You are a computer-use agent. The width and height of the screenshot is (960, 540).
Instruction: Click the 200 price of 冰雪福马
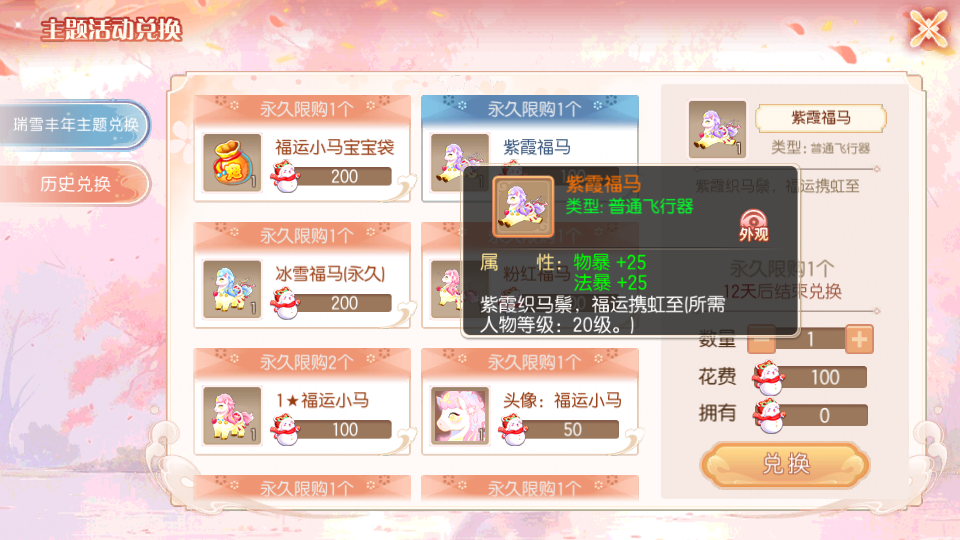[344, 303]
